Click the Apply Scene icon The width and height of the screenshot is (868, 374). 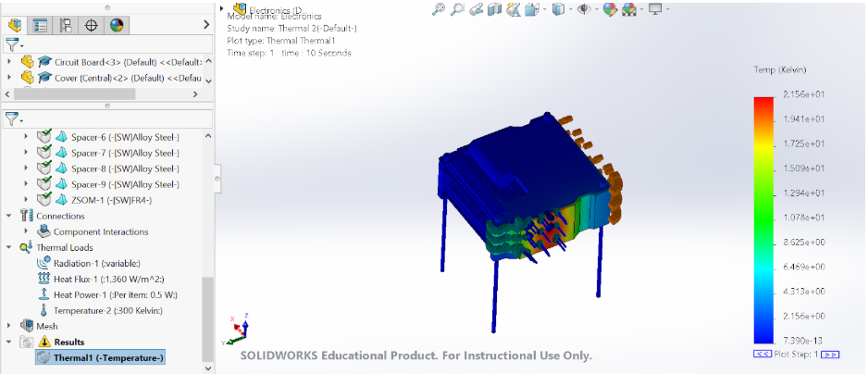(628, 9)
